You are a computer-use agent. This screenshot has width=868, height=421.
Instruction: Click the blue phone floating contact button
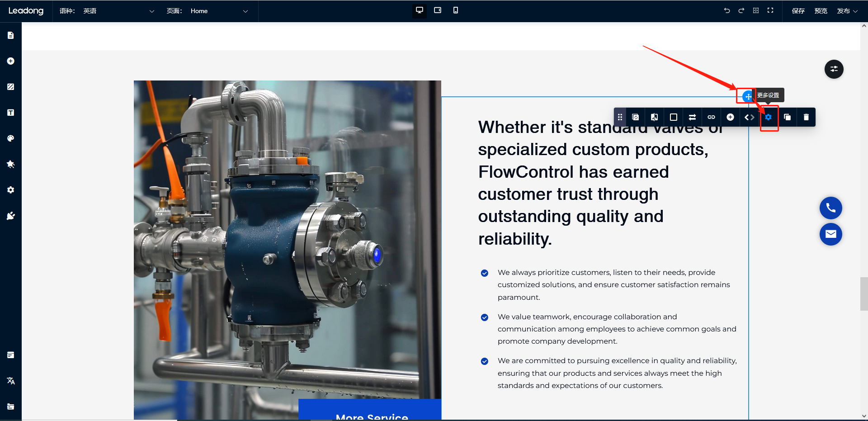pos(830,208)
